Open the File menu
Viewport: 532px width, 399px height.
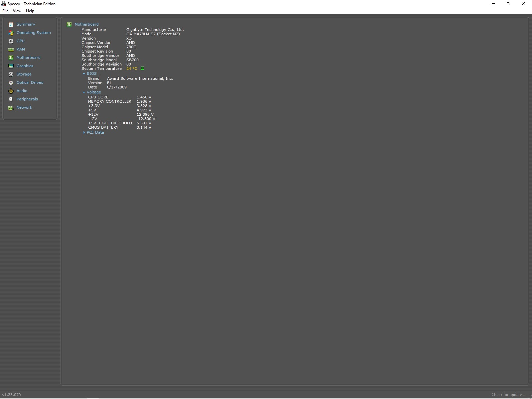(x=5, y=11)
